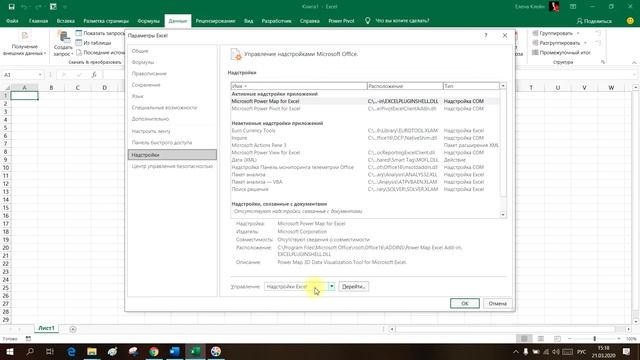Click the user account picture in title bar
The width and height of the screenshot is (640, 360).
[554, 7]
